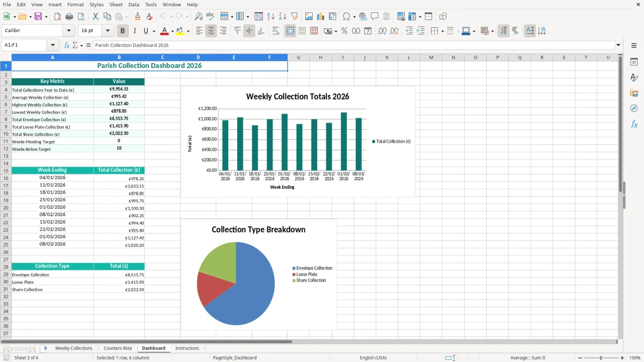The width and height of the screenshot is (644, 362).
Task: Click Sort Descending icon
Action: [282, 17]
